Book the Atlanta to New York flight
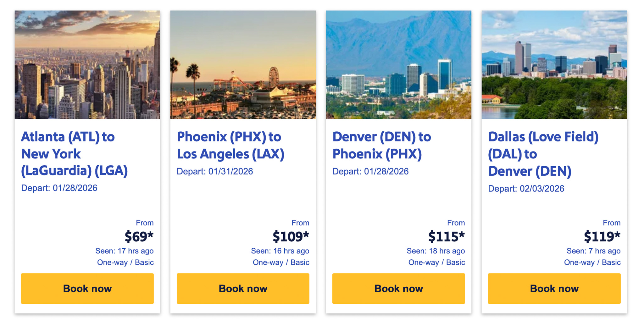 pos(87,288)
